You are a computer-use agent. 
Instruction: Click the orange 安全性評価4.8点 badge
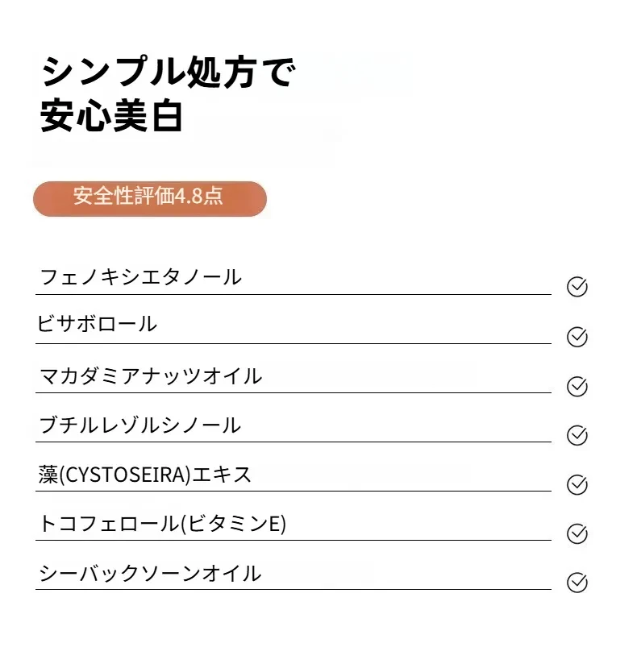coord(150,198)
